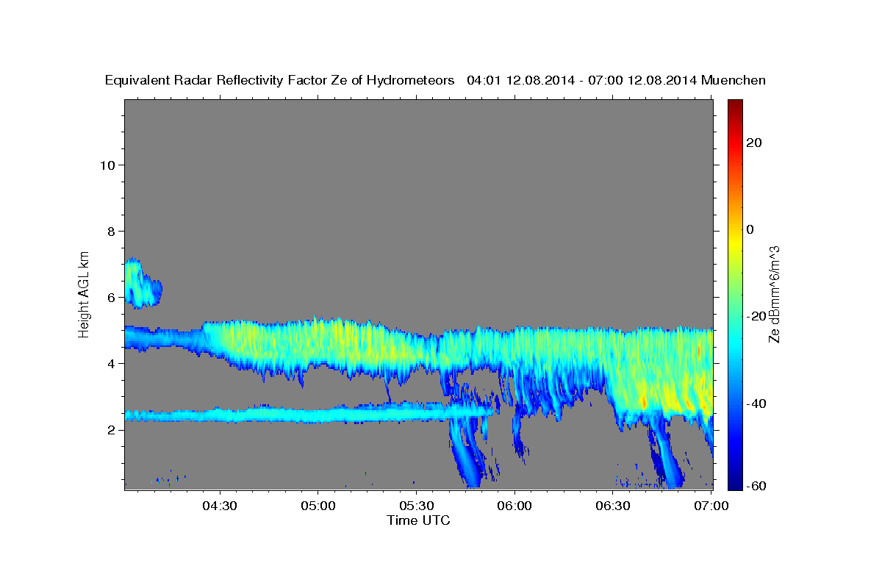Click the 04:30 time tick label
The width and height of the screenshot is (882, 588).
pos(219,506)
